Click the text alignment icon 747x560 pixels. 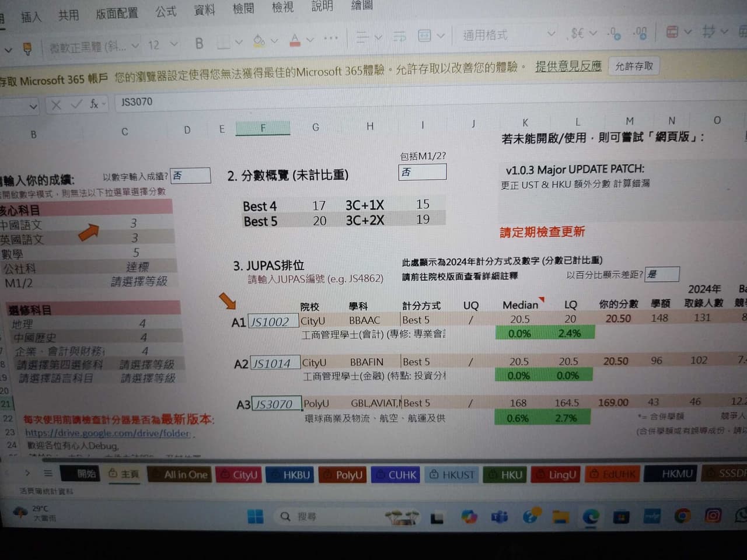tap(362, 37)
